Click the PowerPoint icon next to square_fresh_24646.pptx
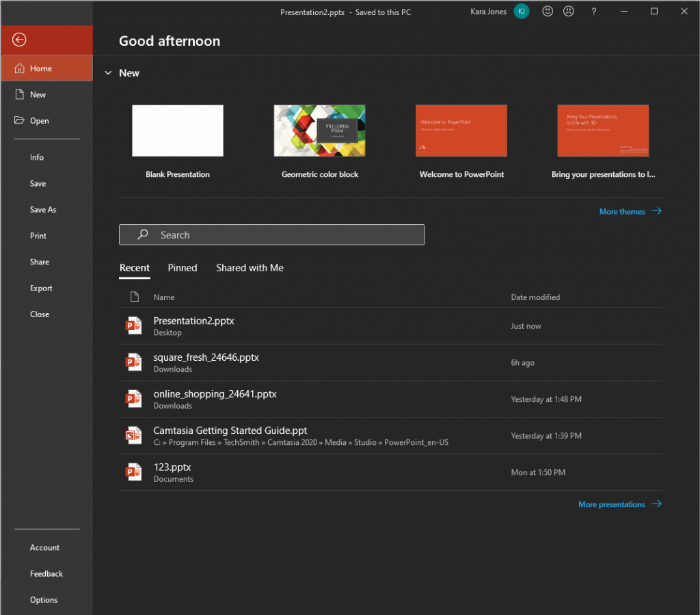Viewport: 700px width, 615px height. [133, 362]
